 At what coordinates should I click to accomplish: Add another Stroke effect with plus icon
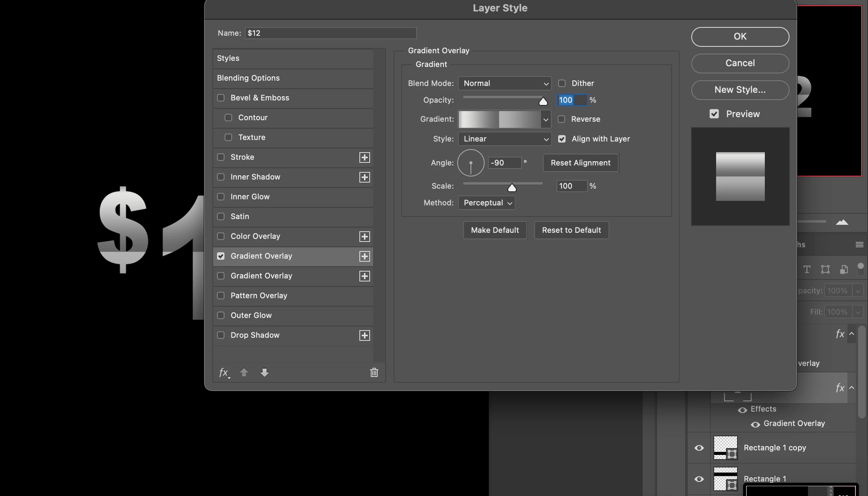(x=364, y=157)
